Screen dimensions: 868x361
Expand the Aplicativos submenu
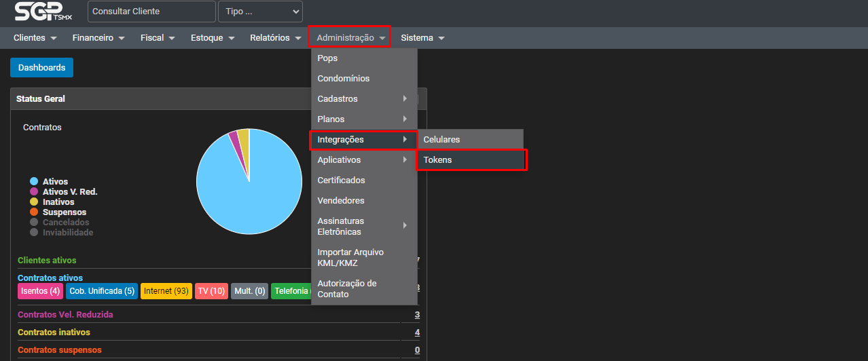pyautogui.click(x=363, y=160)
